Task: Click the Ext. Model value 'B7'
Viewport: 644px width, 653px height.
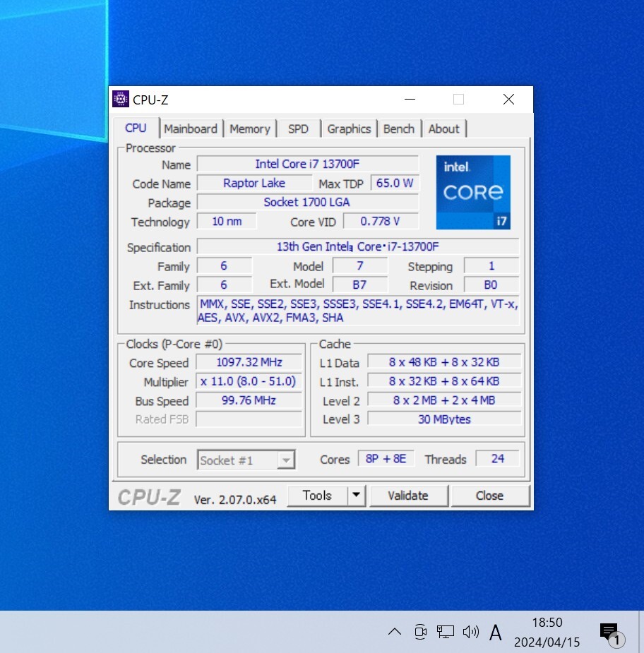Action: point(360,285)
